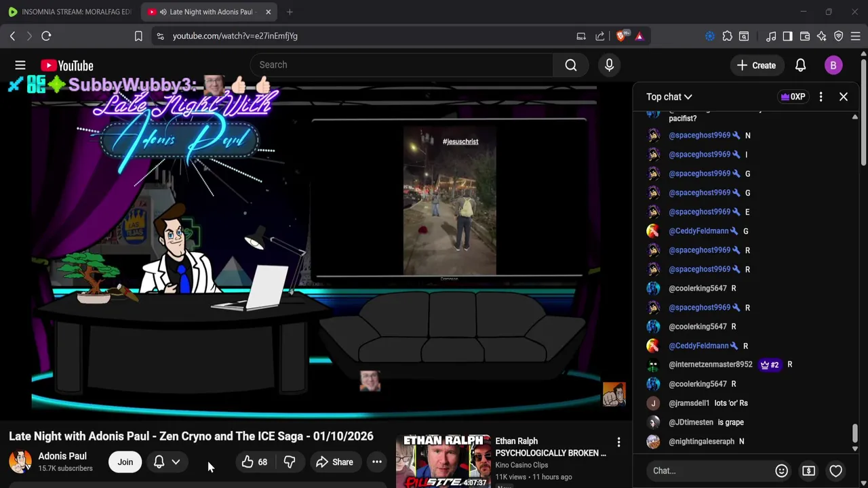Open browser main hamburger menu

pos(855,36)
